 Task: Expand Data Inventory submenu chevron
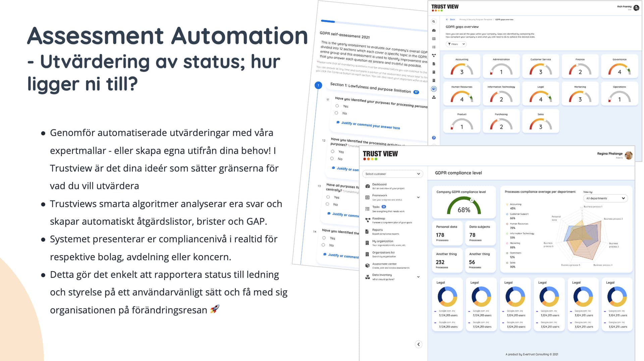(x=418, y=277)
